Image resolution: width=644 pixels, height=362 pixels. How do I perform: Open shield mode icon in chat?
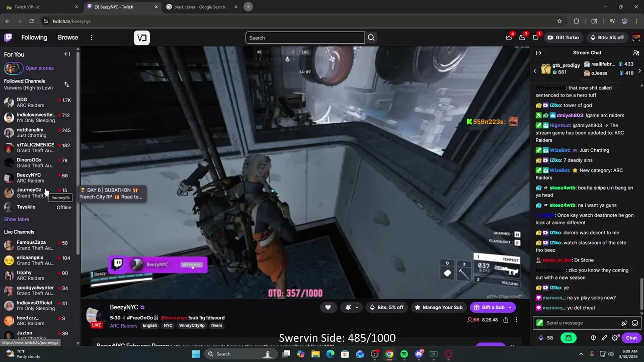pyautogui.click(x=593, y=338)
